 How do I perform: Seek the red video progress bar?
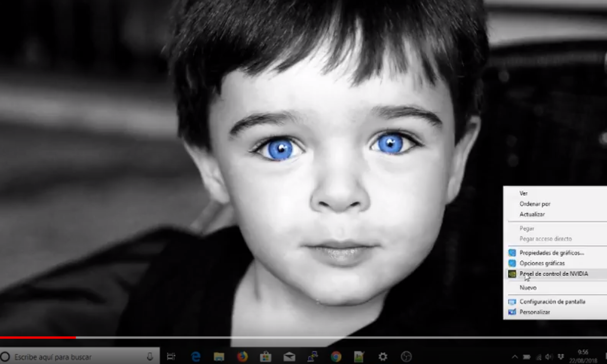click(x=38, y=337)
